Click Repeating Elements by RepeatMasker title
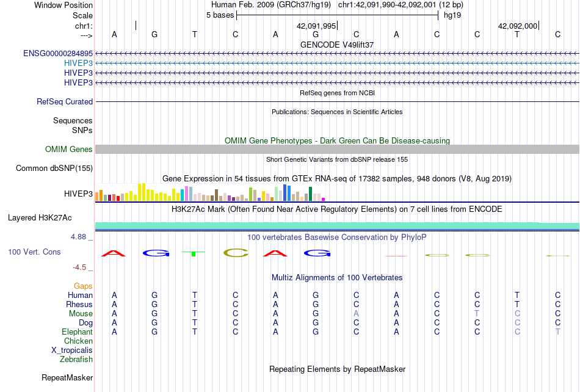 (x=338, y=369)
